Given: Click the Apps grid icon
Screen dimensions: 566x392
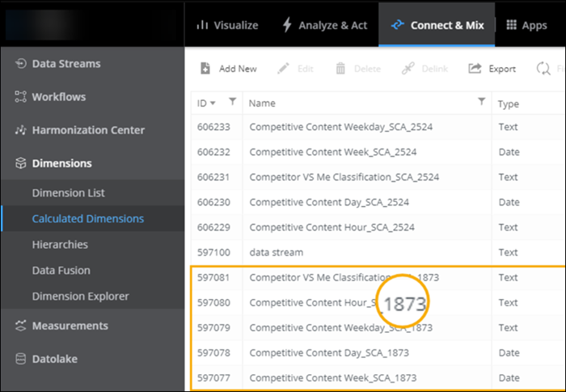Looking at the screenshot, I should [x=511, y=25].
